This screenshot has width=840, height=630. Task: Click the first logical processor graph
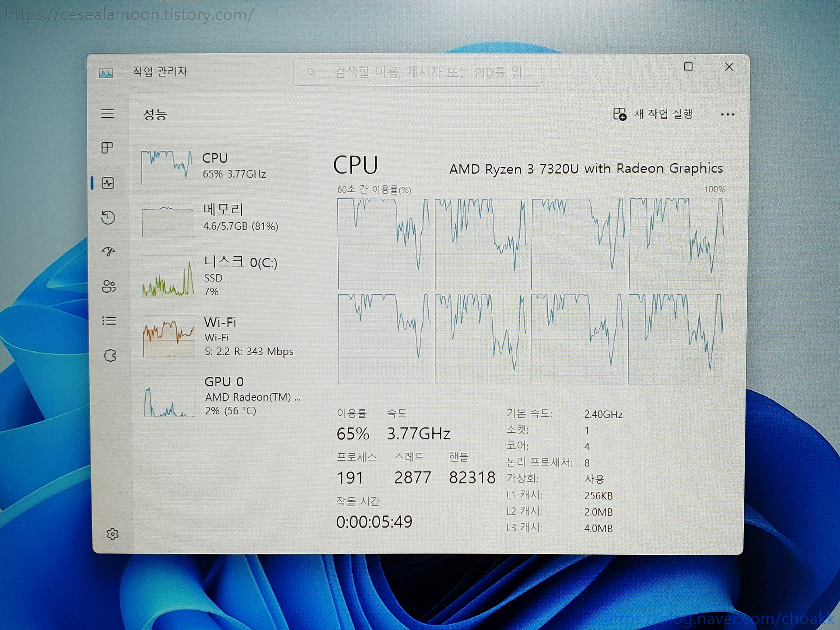tap(384, 243)
